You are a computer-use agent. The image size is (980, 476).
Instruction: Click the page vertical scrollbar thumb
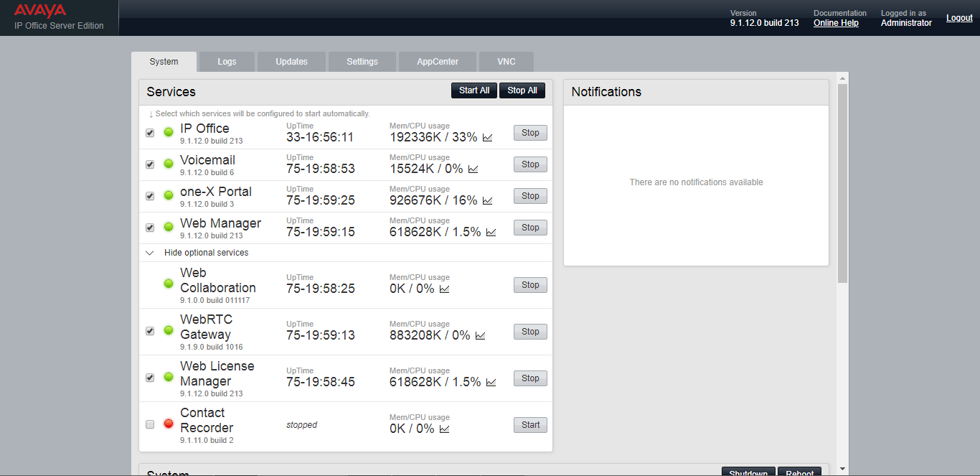843,183
